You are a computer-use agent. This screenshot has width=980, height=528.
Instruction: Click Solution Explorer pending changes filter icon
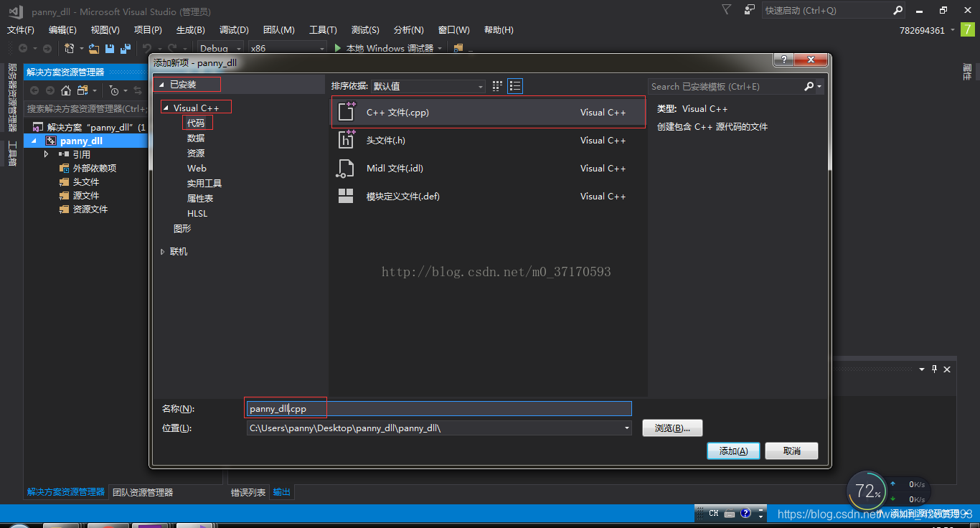pos(113,90)
